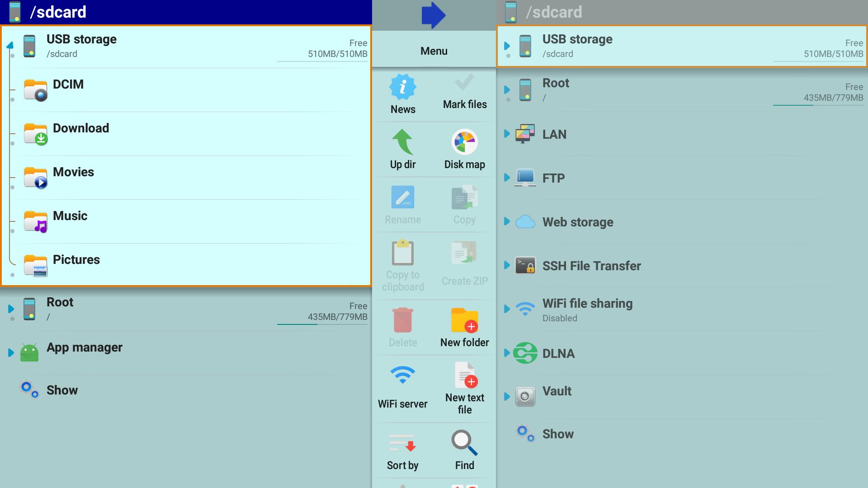Click the Delete button in menu
868x488 pixels.
[403, 327]
